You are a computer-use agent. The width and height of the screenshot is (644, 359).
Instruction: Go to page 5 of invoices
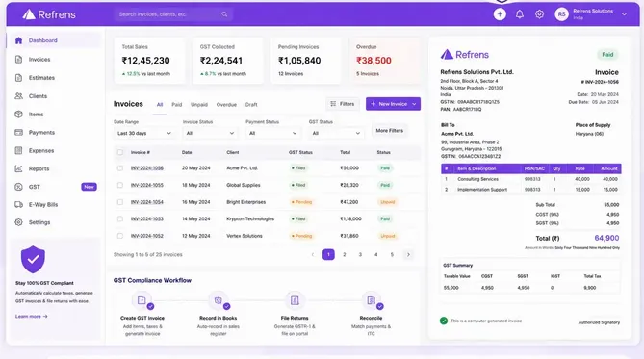click(392, 255)
